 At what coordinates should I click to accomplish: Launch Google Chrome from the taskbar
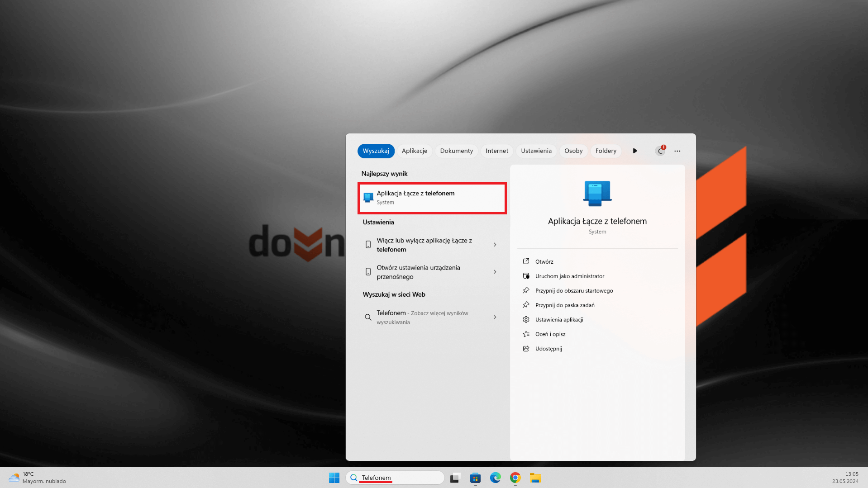[x=515, y=478]
